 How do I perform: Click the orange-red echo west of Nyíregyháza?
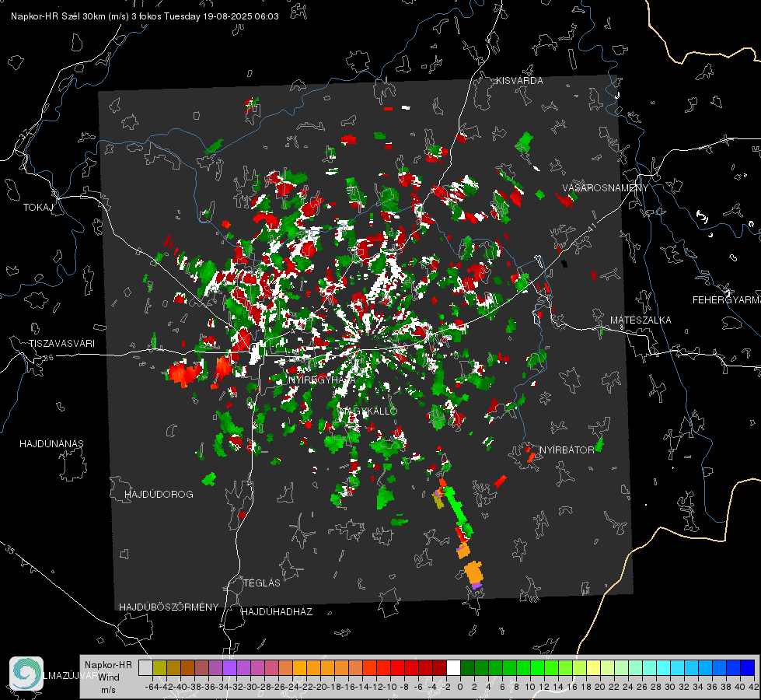[184, 373]
